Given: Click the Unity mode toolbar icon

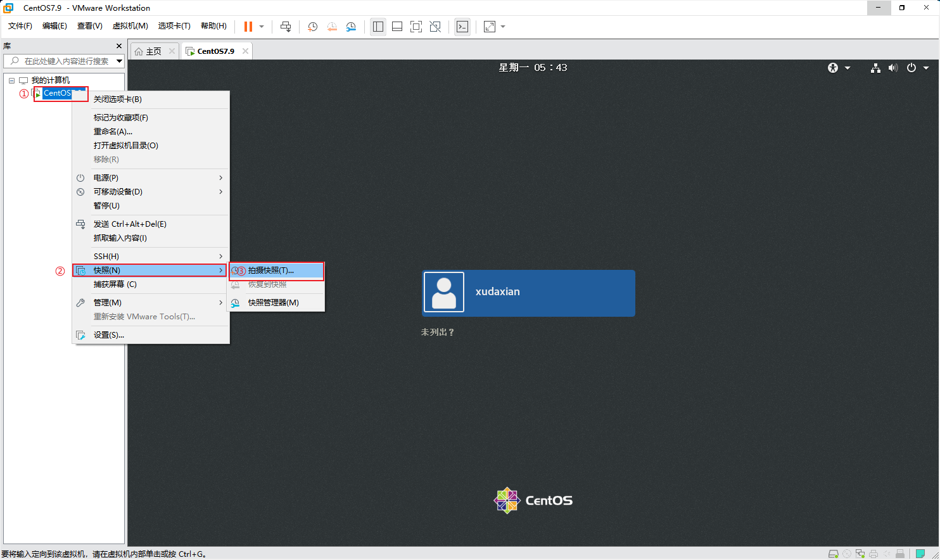Looking at the screenshot, I should point(435,27).
